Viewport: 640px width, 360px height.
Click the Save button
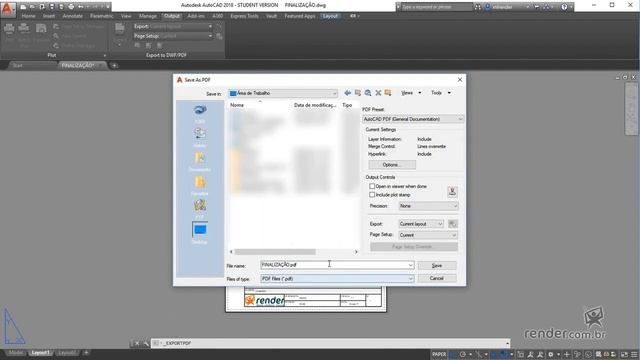click(x=437, y=265)
